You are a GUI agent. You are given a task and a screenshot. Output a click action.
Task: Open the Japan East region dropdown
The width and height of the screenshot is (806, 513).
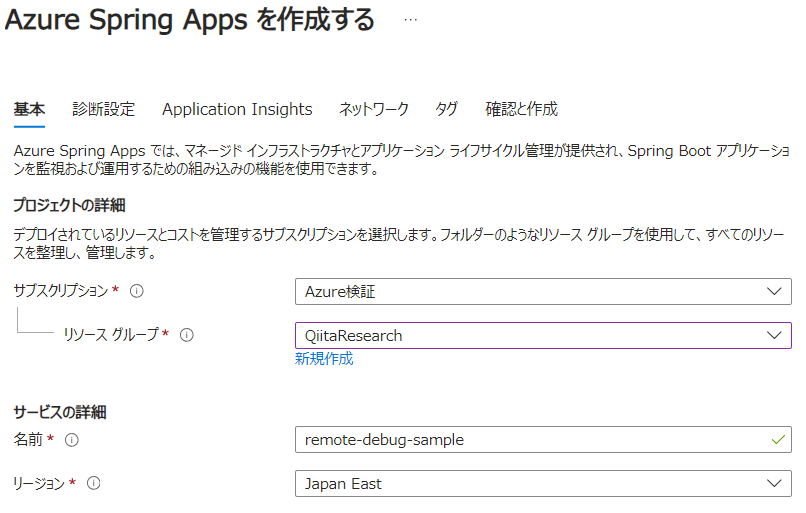[x=543, y=484]
